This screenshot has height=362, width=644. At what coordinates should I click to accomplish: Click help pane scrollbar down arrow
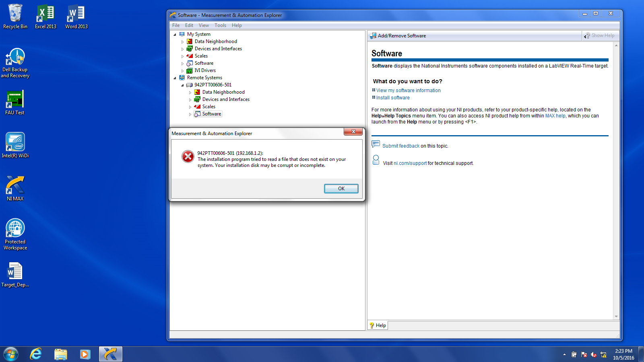[x=616, y=317]
